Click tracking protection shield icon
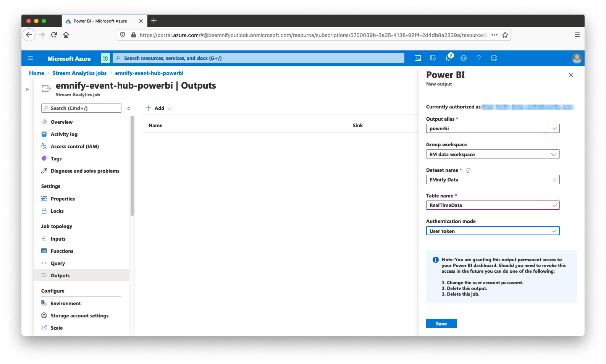The height and width of the screenshot is (364, 606). pyautogui.click(x=123, y=35)
